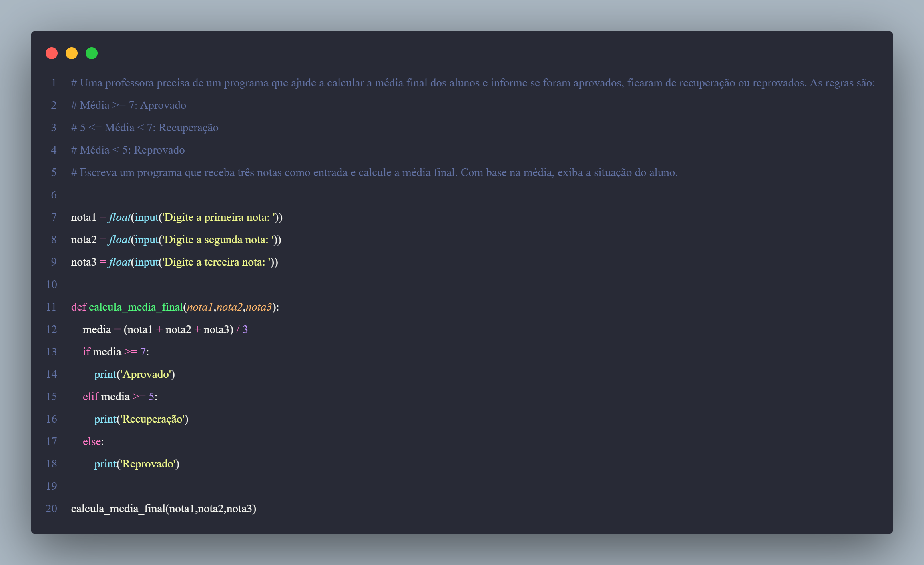This screenshot has height=565, width=924.
Task: Click line number 6
Action: (x=54, y=195)
